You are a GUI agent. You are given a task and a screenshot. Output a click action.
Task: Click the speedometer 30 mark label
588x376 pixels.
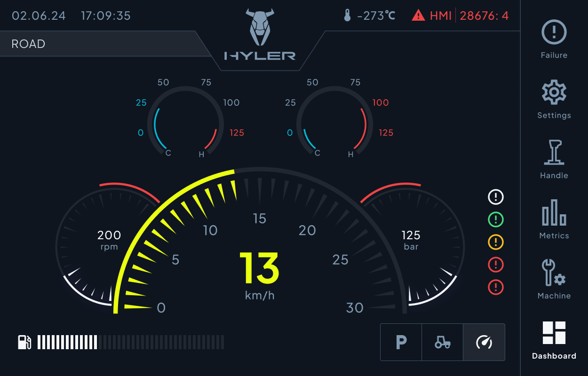[355, 308]
